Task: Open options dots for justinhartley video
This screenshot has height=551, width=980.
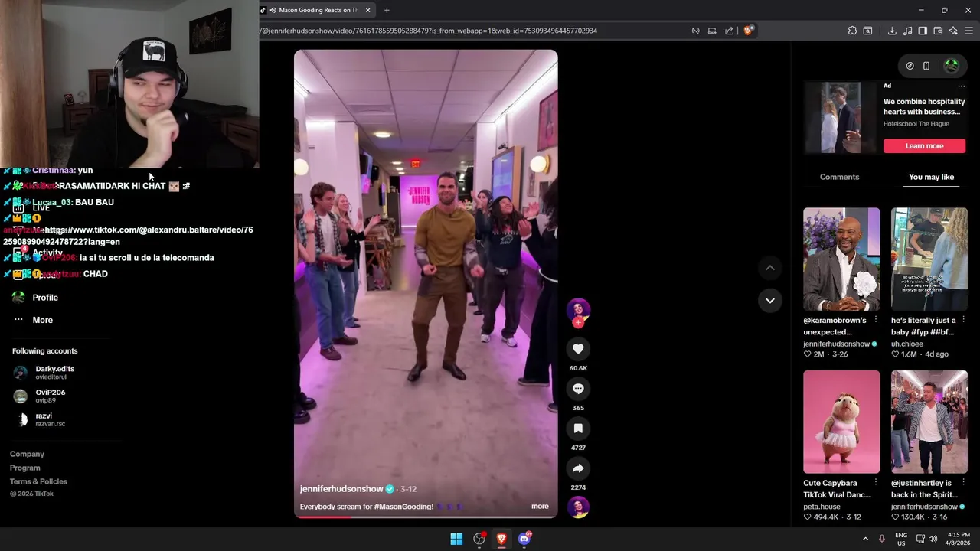Action: (963, 483)
